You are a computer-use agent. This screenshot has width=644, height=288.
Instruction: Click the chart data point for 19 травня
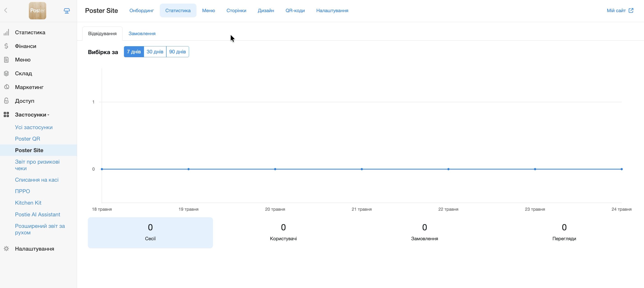coord(189,169)
